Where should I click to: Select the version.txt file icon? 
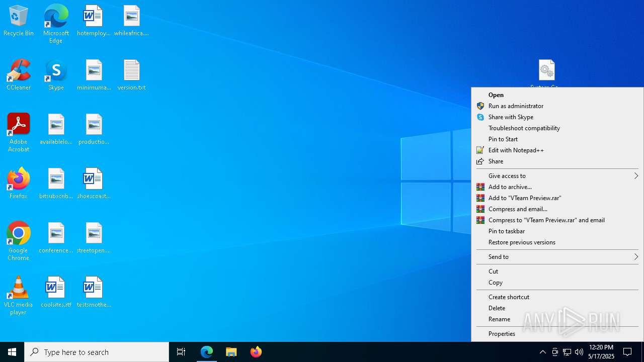(x=131, y=75)
